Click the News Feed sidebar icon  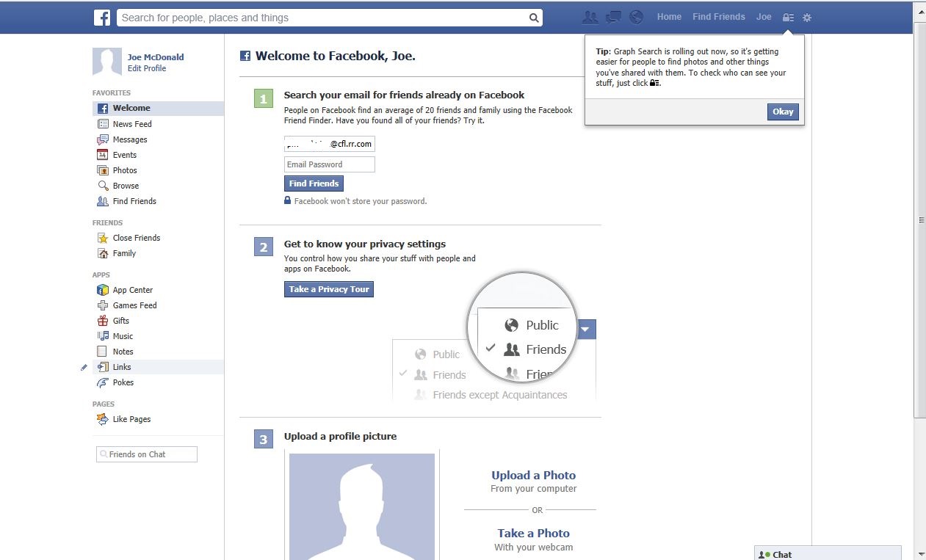[103, 124]
